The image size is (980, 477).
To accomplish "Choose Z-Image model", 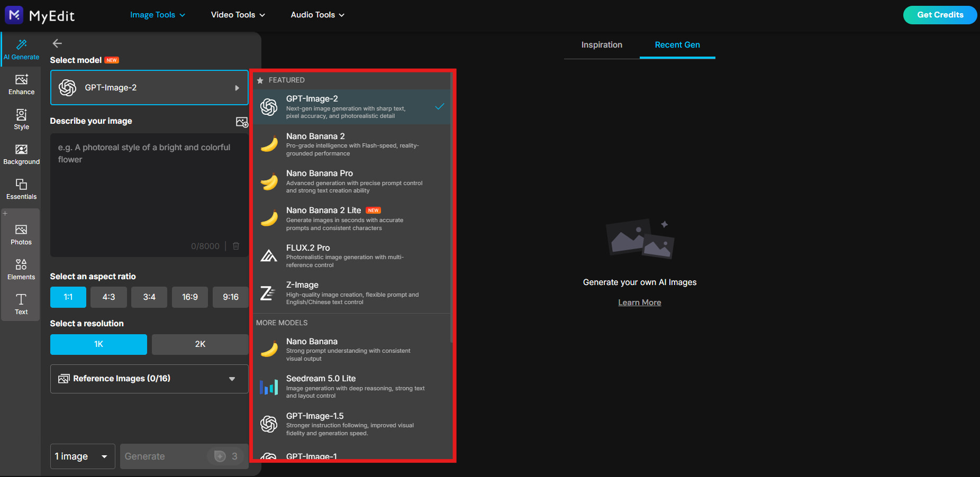I will (x=351, y=293).
